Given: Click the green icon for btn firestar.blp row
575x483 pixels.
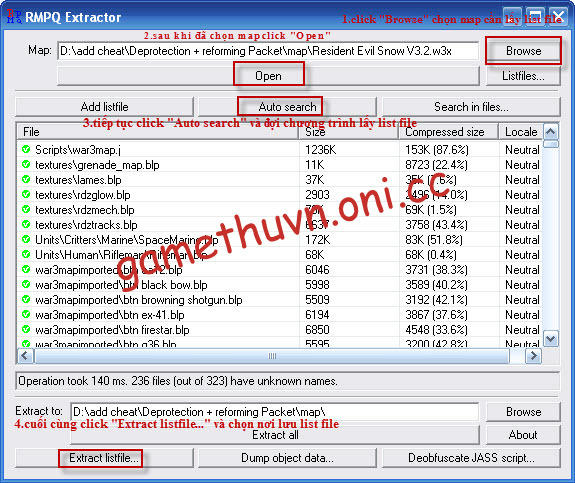Looking at the screenshot, I should (x=26, y=329).
